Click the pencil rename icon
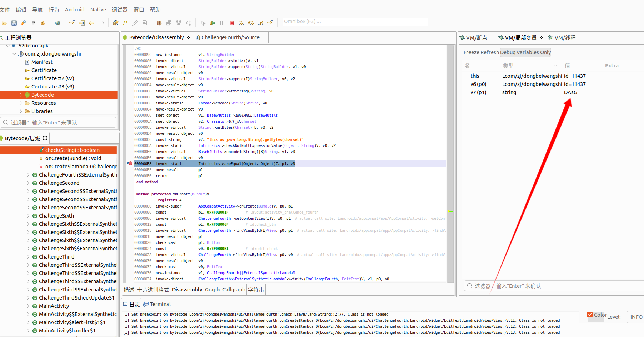 tap(135, 23)
